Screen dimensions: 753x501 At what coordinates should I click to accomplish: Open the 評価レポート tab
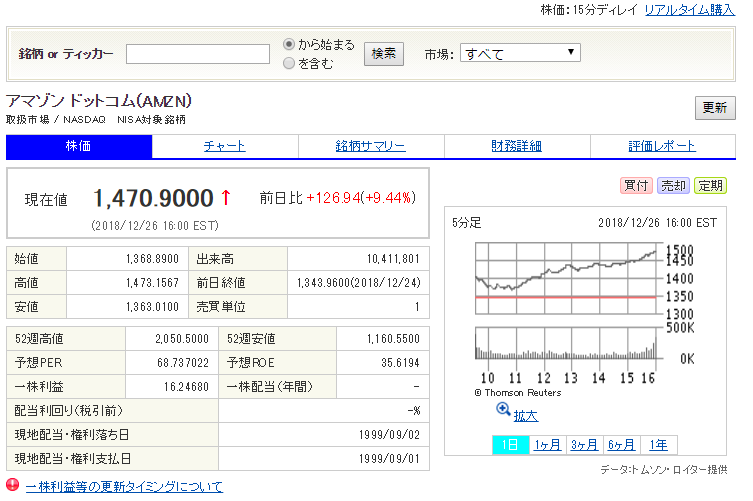click(662, 146)
